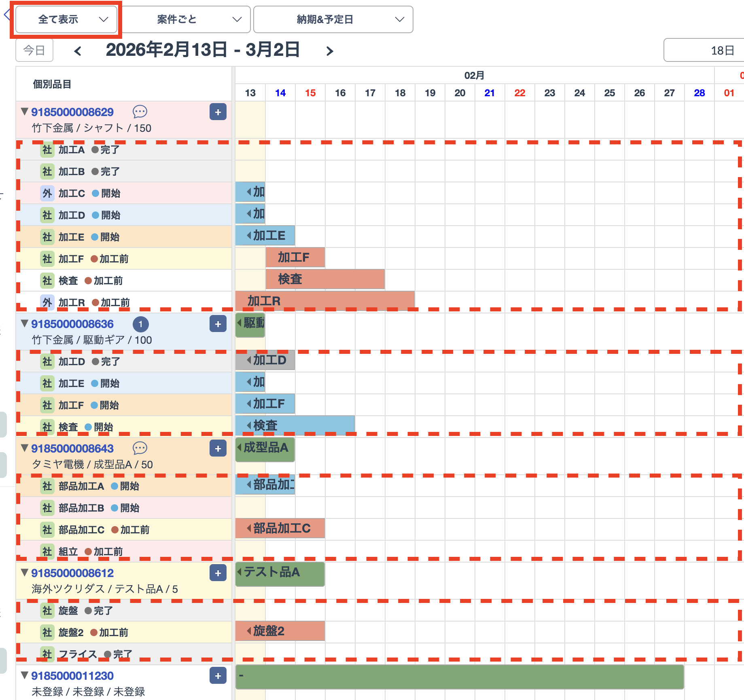This screenshot has width=744, height=700.
Task: Go to the previous date range arrow
Action: [78, 51]
